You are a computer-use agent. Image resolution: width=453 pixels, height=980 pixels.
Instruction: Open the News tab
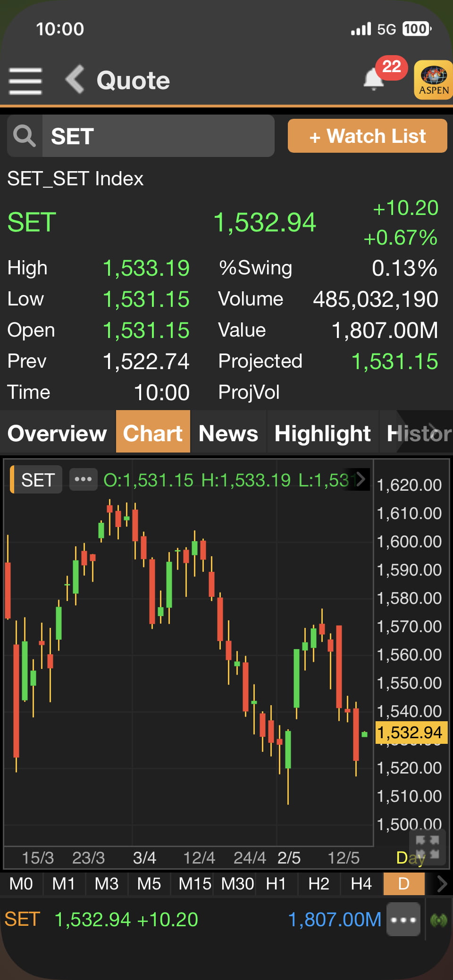click(x=228, y=433)
